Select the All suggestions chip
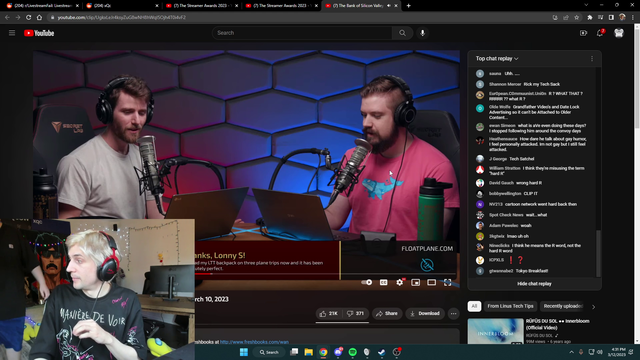Screen dimensions: 640x360 click(474, 306)
